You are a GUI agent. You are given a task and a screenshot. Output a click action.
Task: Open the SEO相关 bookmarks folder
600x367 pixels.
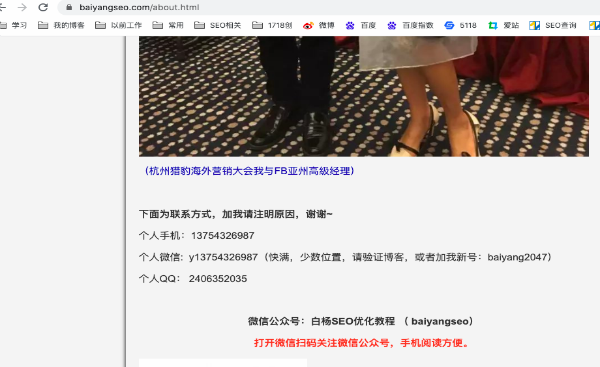click(217, 25)
